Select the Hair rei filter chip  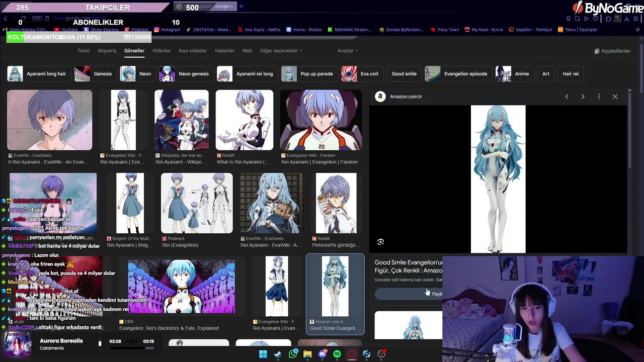pyautogui.click(x=571, y=74)
